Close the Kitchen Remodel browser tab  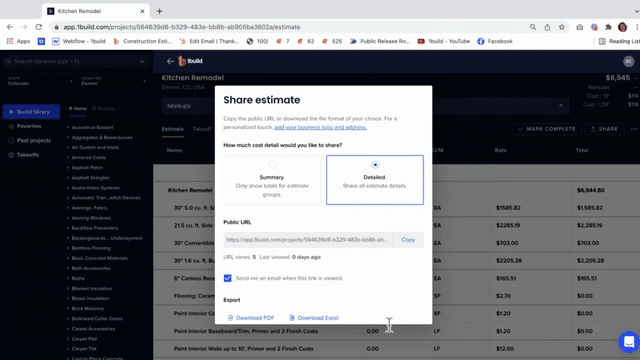142,11
